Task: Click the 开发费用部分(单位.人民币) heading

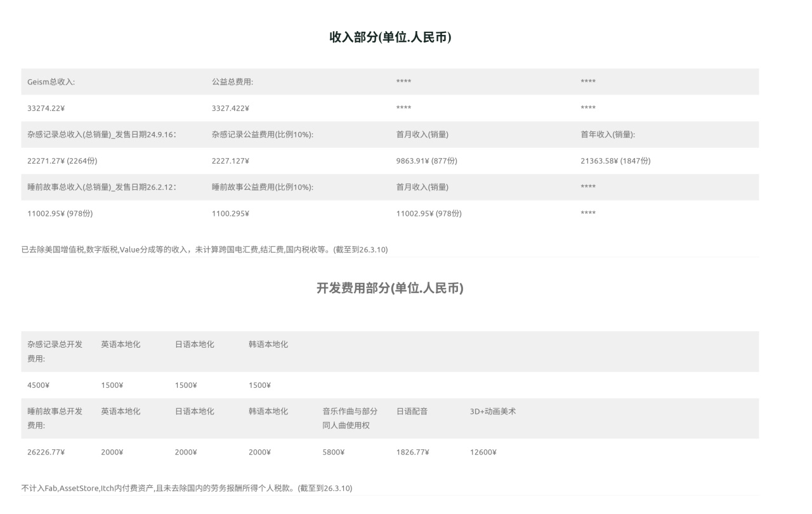Action: (x=390, y=289)
